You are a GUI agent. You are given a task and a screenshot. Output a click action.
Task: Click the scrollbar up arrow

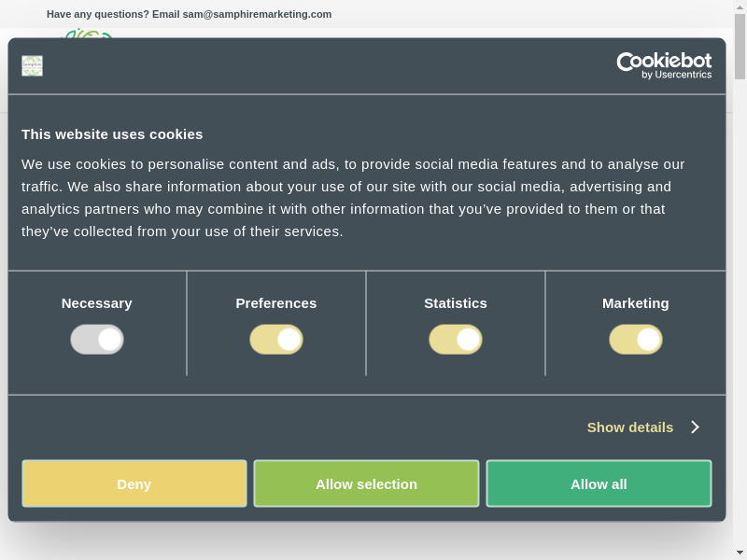click(x=740, y=7)
